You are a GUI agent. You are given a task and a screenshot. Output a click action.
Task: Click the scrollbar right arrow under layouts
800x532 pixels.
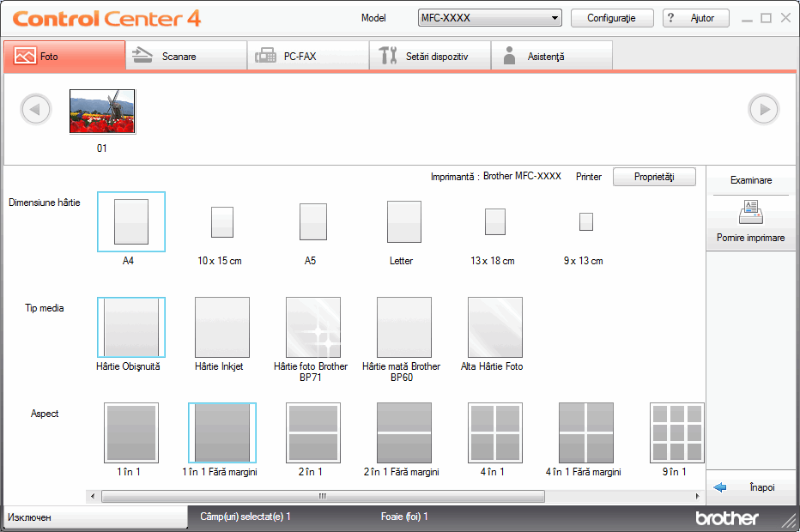(x=698, y=496)
